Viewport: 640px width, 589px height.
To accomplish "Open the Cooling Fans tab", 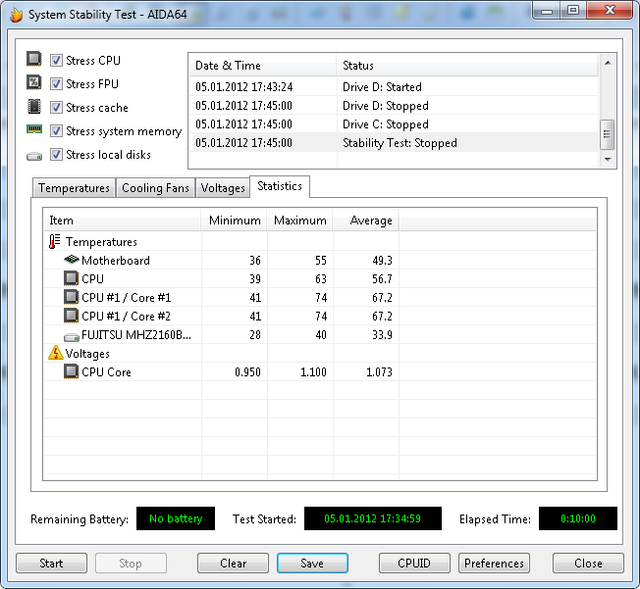I will point(155,188).
